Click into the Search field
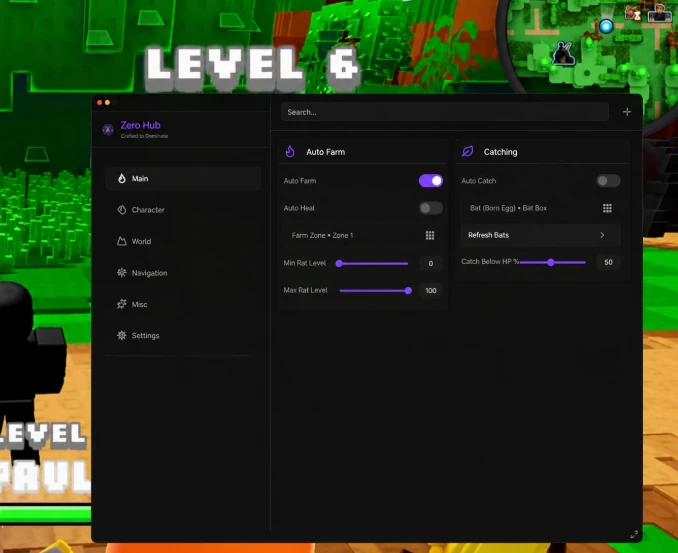This screenshot has width=678, height=553. (x=445, y=112)
